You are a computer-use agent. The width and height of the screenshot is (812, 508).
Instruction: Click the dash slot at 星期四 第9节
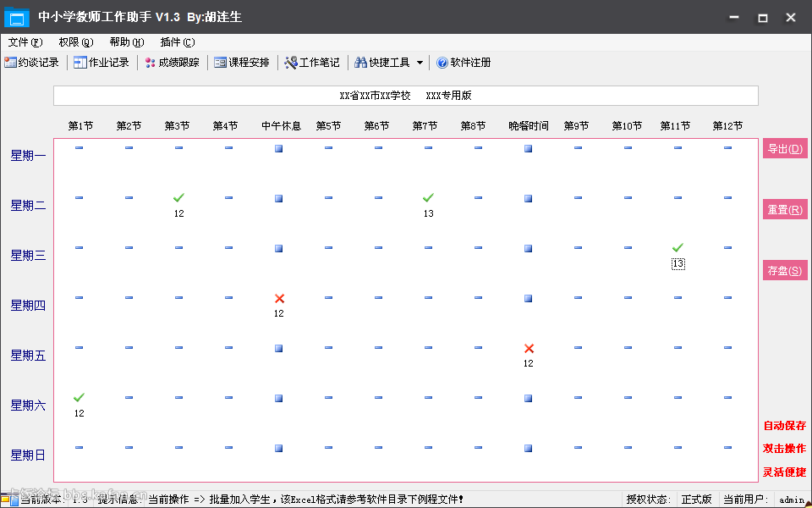[x=578, y=297]
